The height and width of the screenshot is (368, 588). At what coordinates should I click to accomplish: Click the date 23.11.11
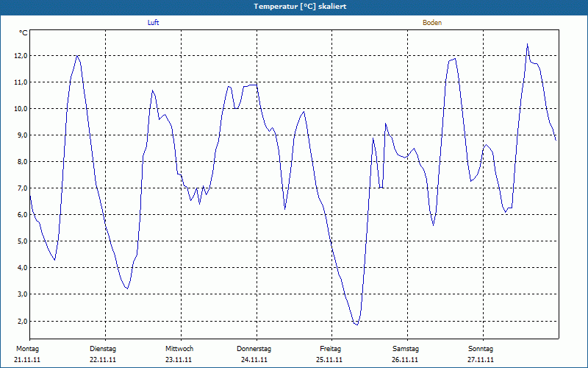click(x=179, y=360)
